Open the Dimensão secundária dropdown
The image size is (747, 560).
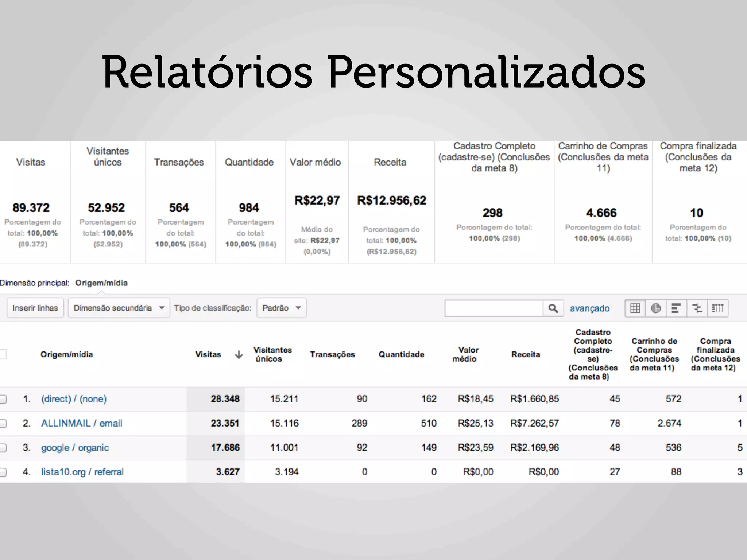119,308
